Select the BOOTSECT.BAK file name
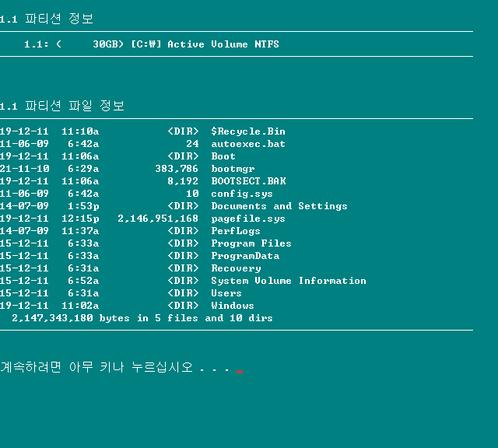 click(x=248, y=181)
